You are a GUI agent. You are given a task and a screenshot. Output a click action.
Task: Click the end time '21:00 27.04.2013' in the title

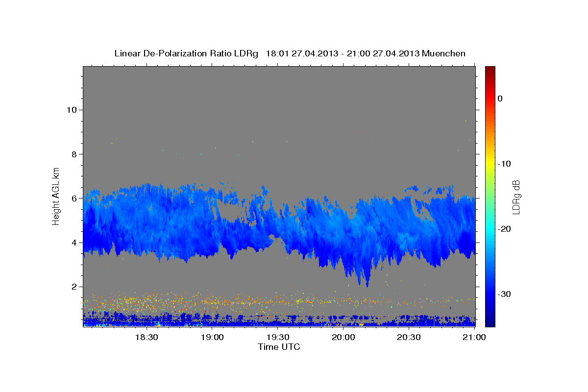tap(383, 53)
